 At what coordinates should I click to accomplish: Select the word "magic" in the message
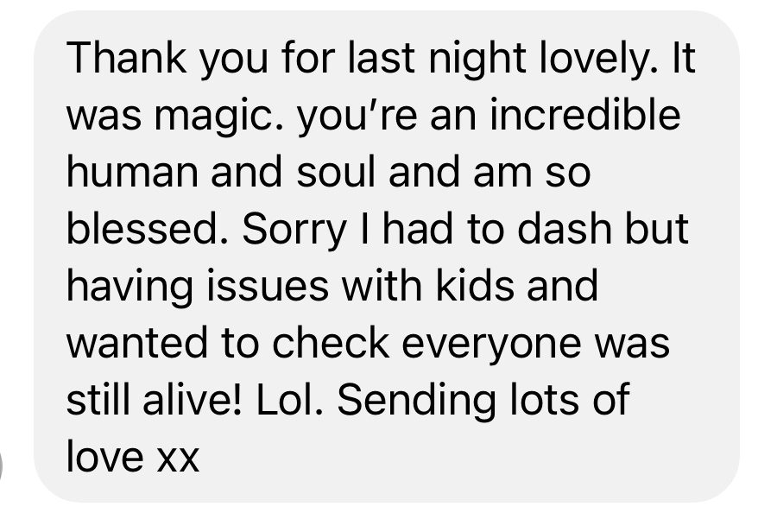coord(214,116)
